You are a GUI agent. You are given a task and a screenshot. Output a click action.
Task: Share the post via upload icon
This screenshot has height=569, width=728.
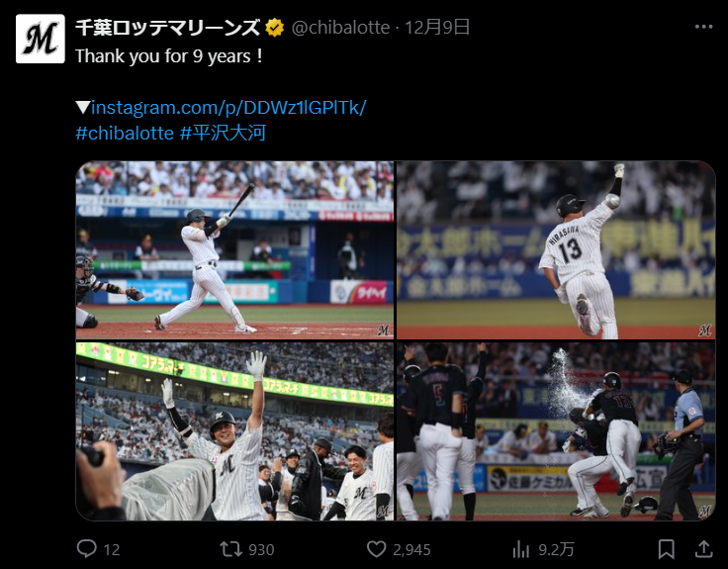pos(704,549)
